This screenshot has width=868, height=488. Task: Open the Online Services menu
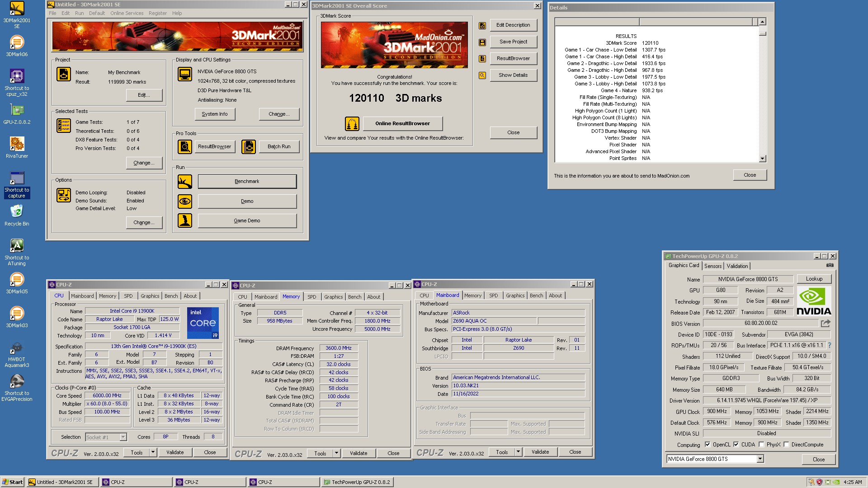pyautogui.click(x=127, y=13)
